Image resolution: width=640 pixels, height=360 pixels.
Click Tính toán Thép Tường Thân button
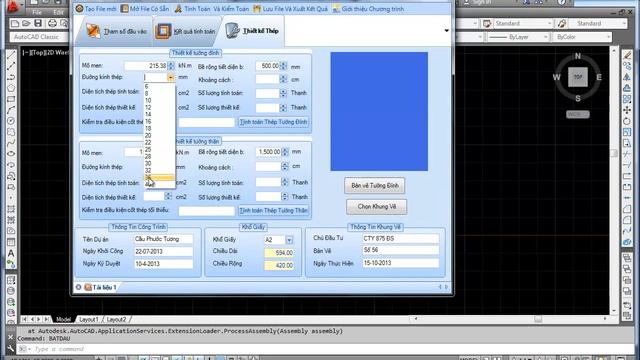click(x=273, y=210)
